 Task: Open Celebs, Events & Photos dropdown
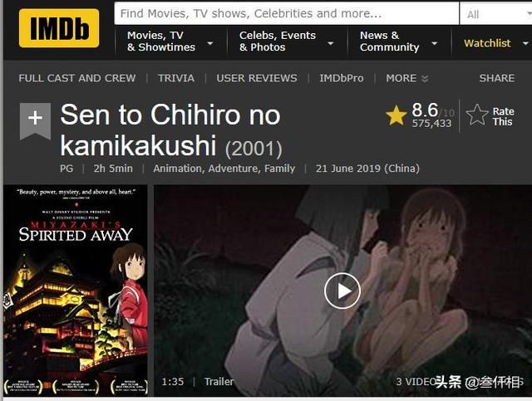[x=286, y=42]
